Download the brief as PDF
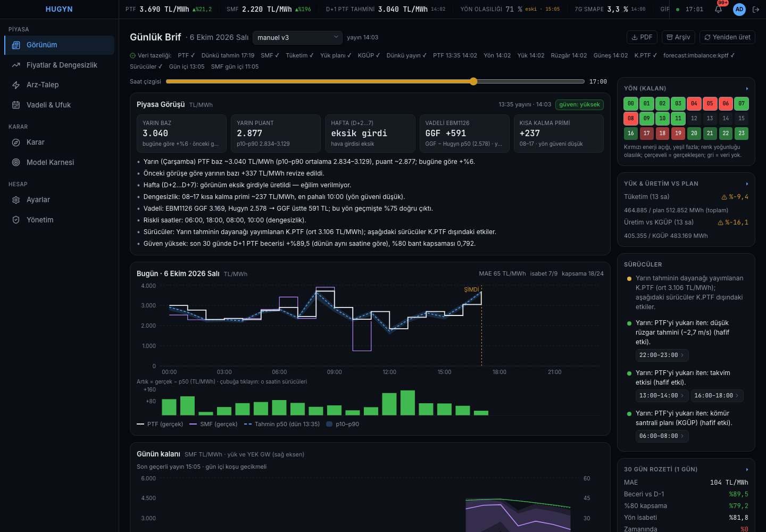 pyautogui.click(x=642, y=37)
